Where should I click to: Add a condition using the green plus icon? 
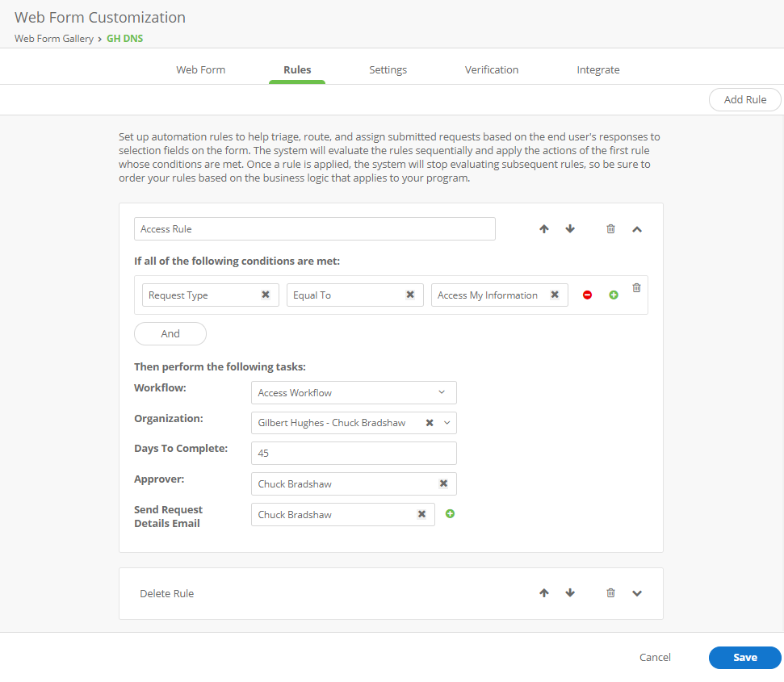613,295
